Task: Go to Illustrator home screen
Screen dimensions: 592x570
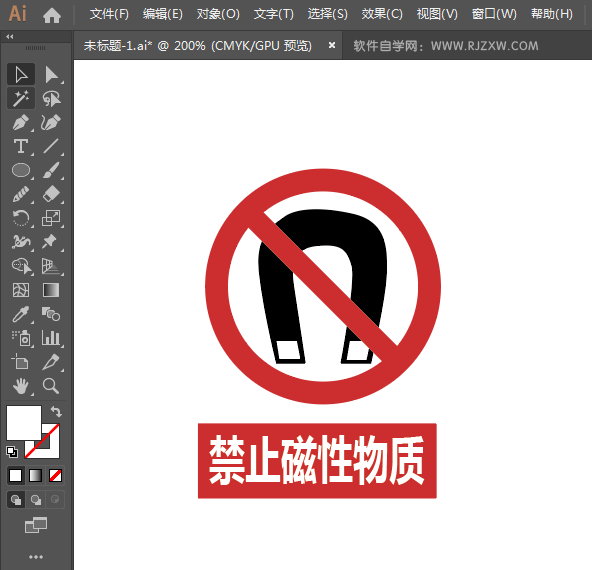Action: (x=52, y=15)
